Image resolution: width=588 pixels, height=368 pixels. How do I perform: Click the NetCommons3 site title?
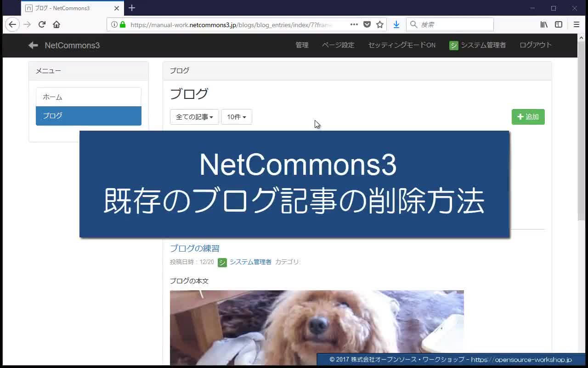(72, 45)
